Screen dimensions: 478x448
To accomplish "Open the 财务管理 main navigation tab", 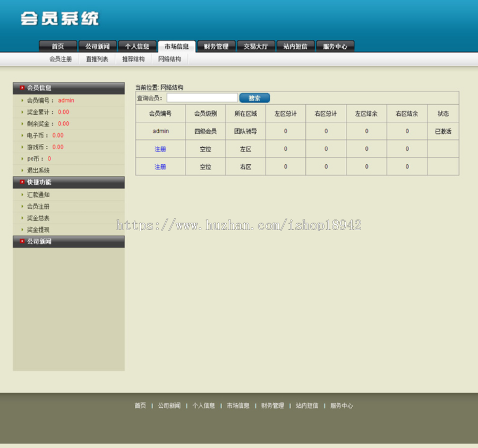I will (x=216, y=46).
